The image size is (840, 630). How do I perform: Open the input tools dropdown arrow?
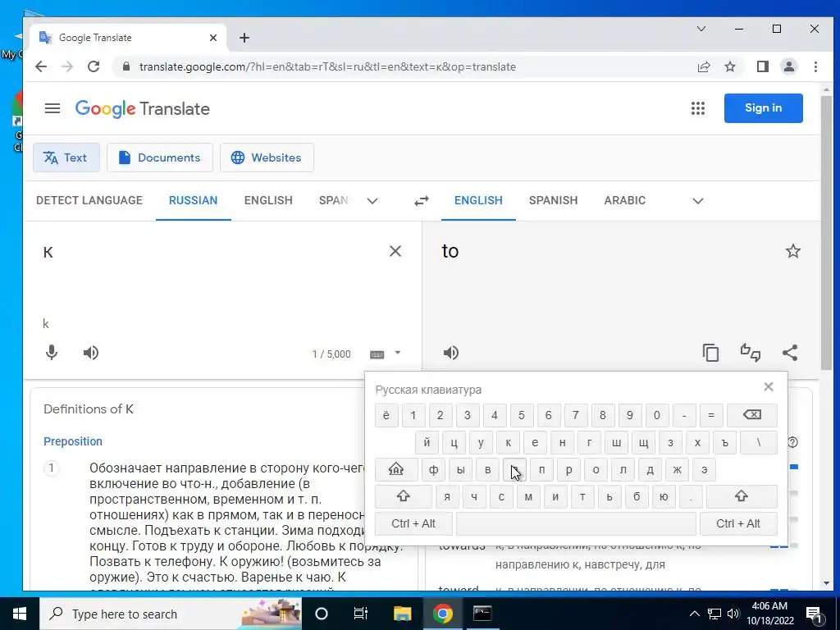[398, 353]
